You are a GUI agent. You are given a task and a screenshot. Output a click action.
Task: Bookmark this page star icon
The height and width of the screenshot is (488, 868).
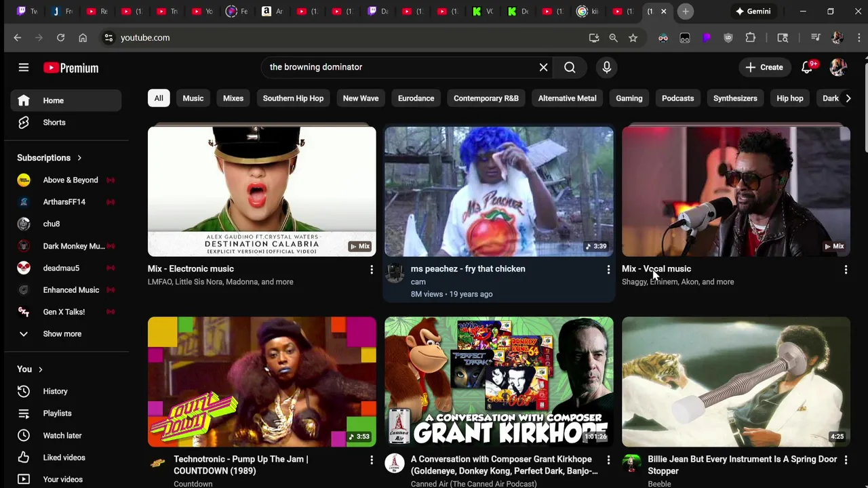click(633, 38)
